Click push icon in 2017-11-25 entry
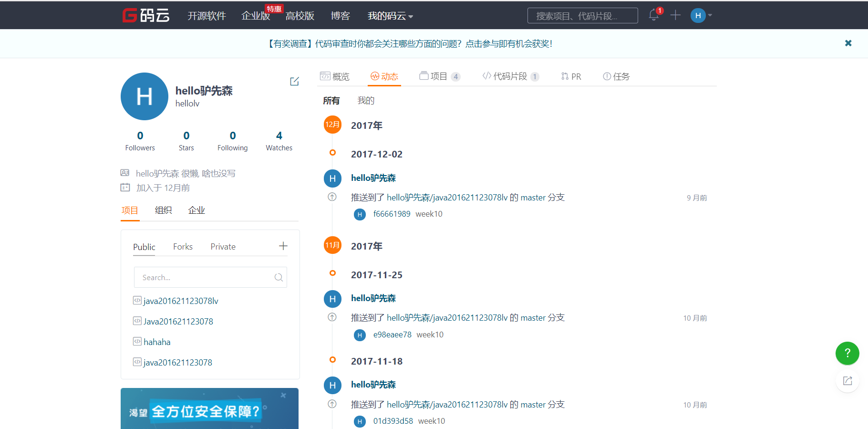The width and height of the screenshot is (868, 429). (332, 317)
